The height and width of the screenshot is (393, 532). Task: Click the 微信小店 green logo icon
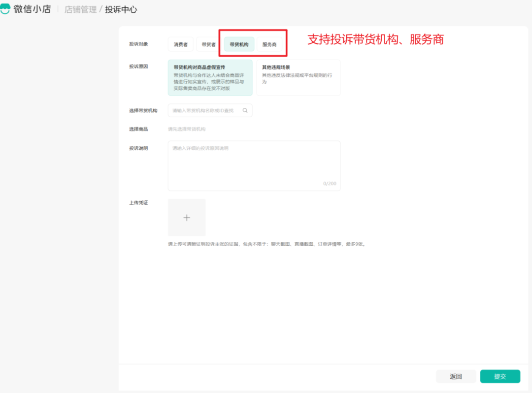click(5, 9)
